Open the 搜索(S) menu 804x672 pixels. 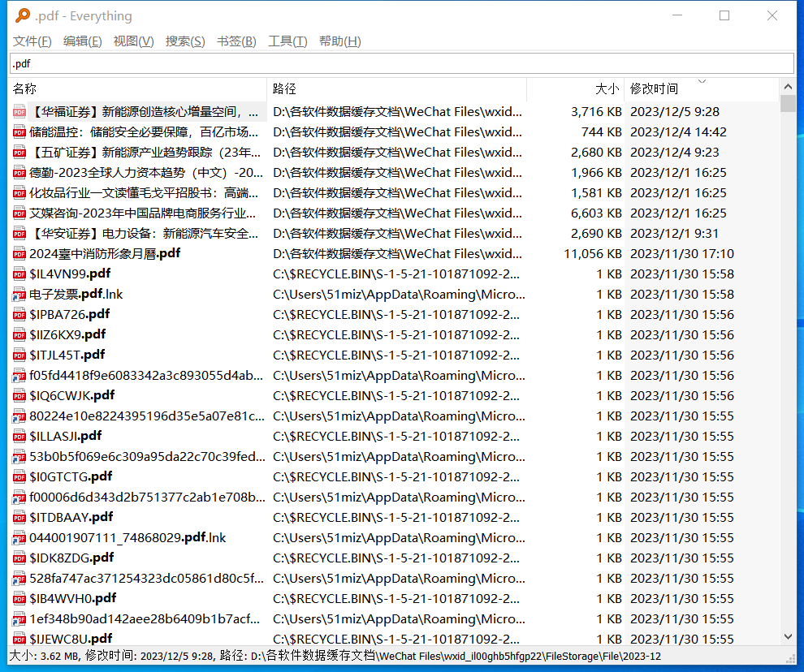point(185,41)
